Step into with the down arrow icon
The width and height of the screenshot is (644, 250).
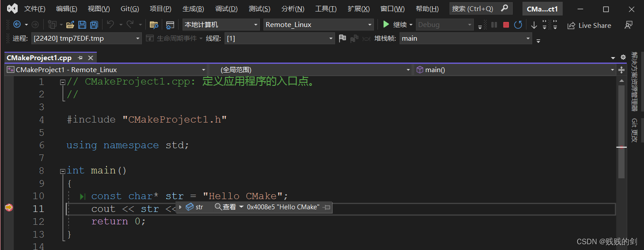534,25
